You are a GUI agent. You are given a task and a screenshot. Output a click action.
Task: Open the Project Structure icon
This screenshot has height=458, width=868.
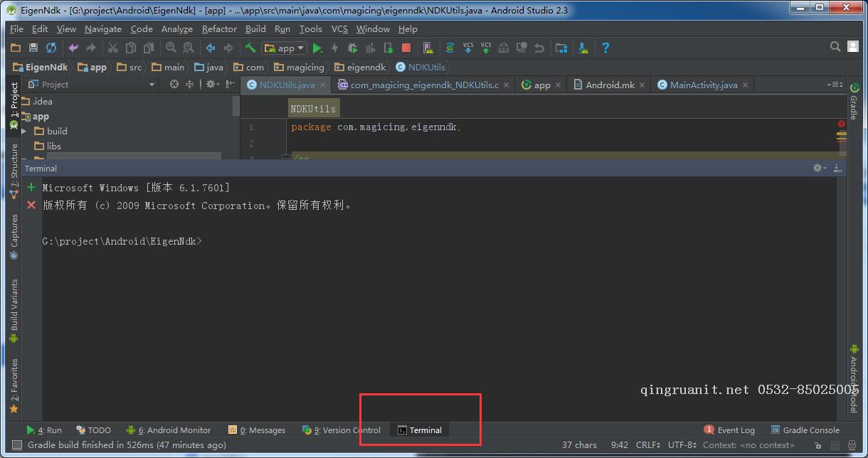[x=561, y=48]
